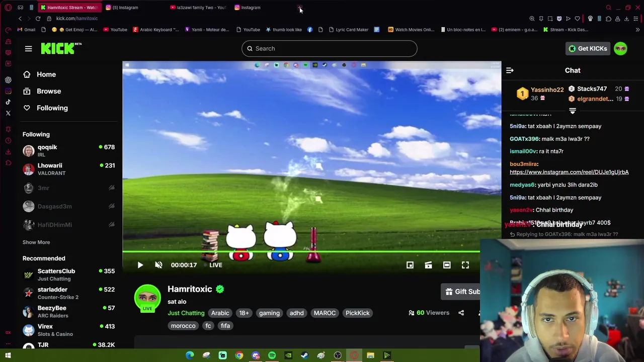
Task: Click Gift Subs button
Action: [x=461, y=292]
